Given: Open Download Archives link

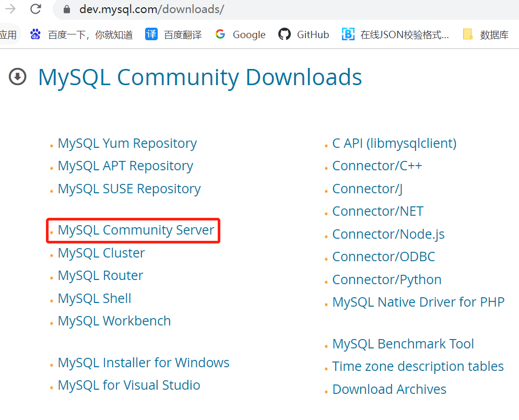Looking at the screenshot, I should pyautogui.click(x=389, y=389).
